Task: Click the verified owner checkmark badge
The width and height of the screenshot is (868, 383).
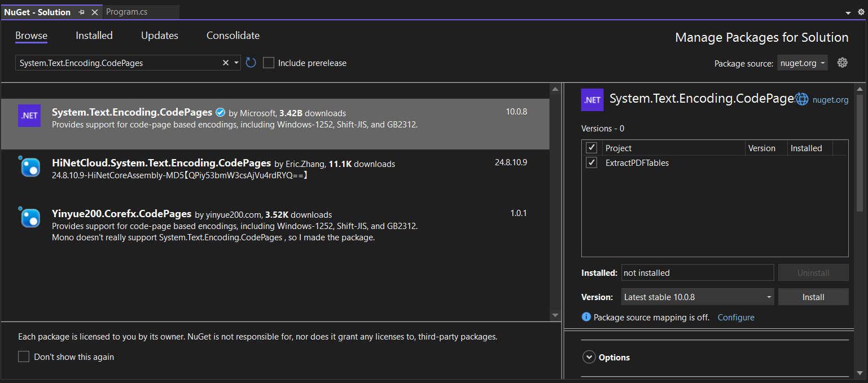Action: click(221, 112)
